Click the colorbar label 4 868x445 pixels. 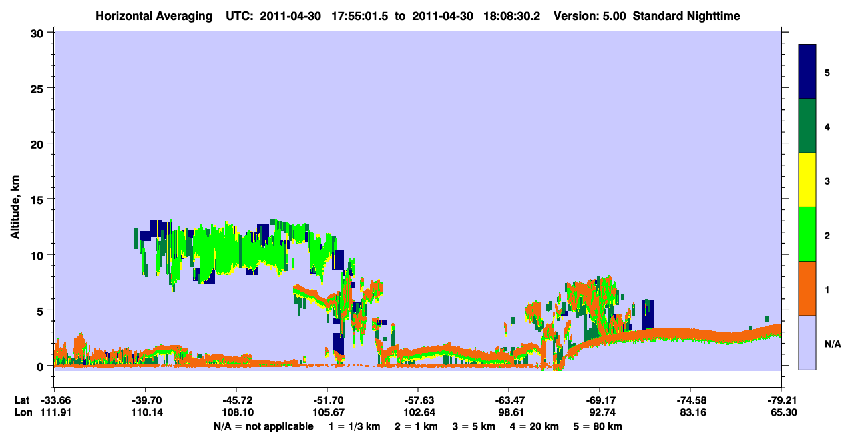(x=827, y=127)
